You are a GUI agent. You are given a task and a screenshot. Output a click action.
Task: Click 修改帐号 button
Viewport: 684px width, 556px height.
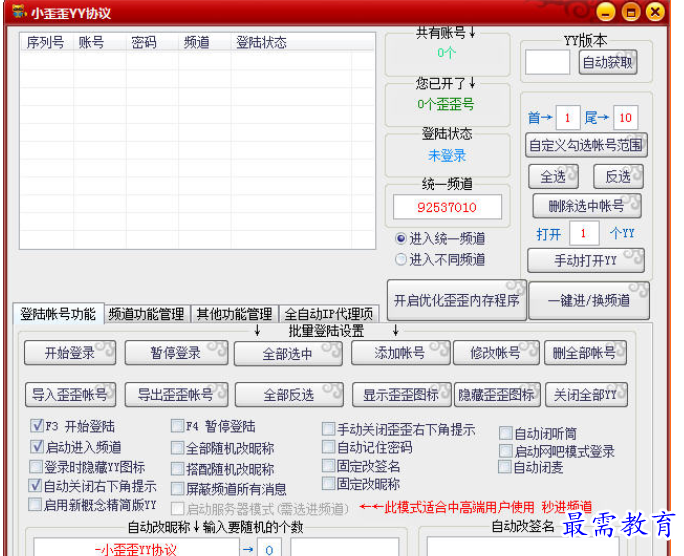pos(496,353)
